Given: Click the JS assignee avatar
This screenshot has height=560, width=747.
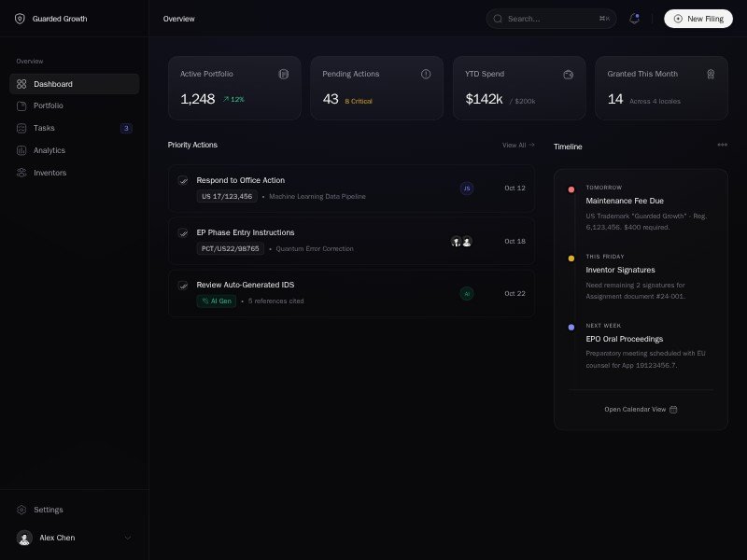Looking at the screenshot, I should (x=467, y=189).
